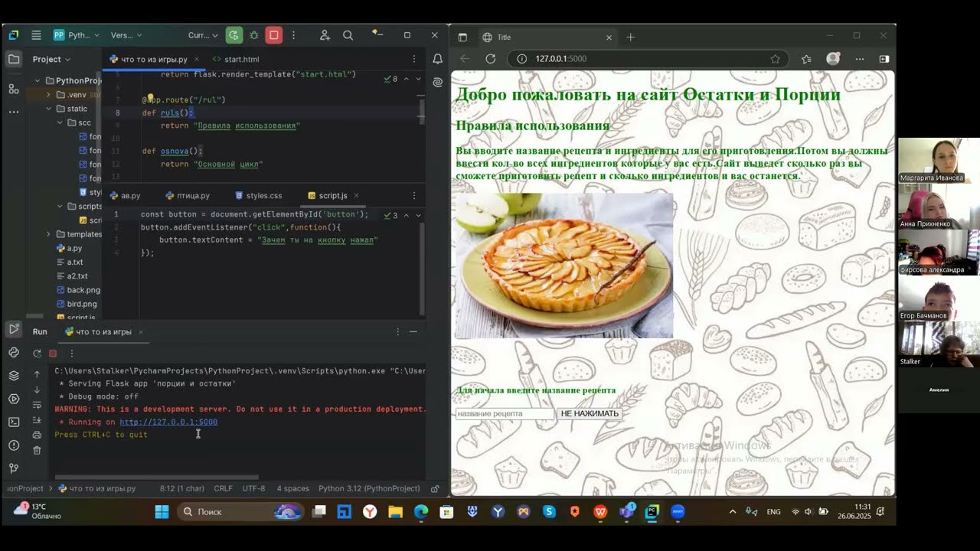Click the green Run button in toolbar
Screen dimensions: 980x551
pos(234,35)
